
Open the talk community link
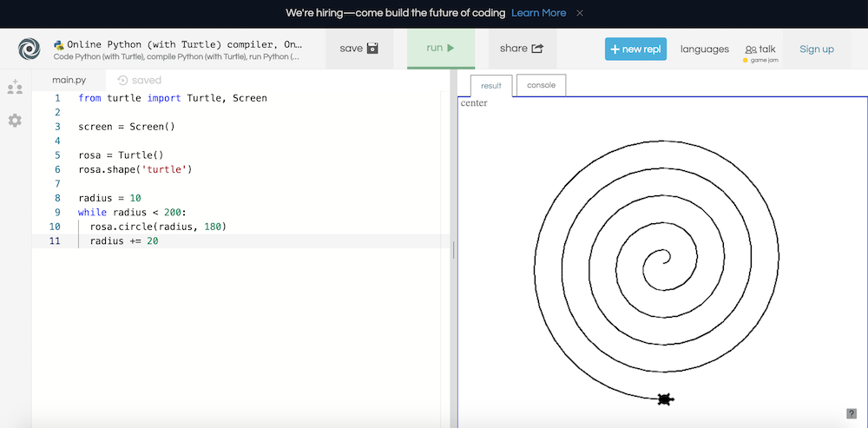point(760,49)
